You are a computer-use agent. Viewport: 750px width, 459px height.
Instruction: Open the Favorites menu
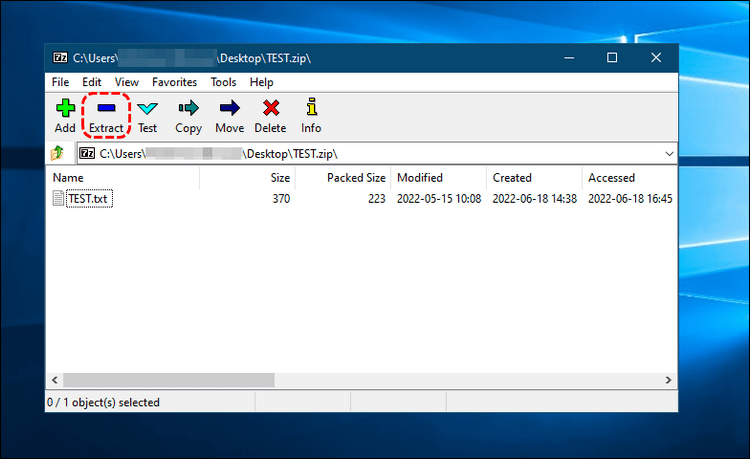click(175, 82)
